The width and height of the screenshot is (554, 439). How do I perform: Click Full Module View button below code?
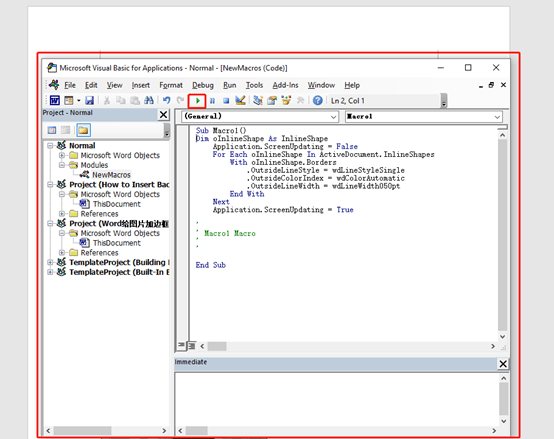coord(192,346)
